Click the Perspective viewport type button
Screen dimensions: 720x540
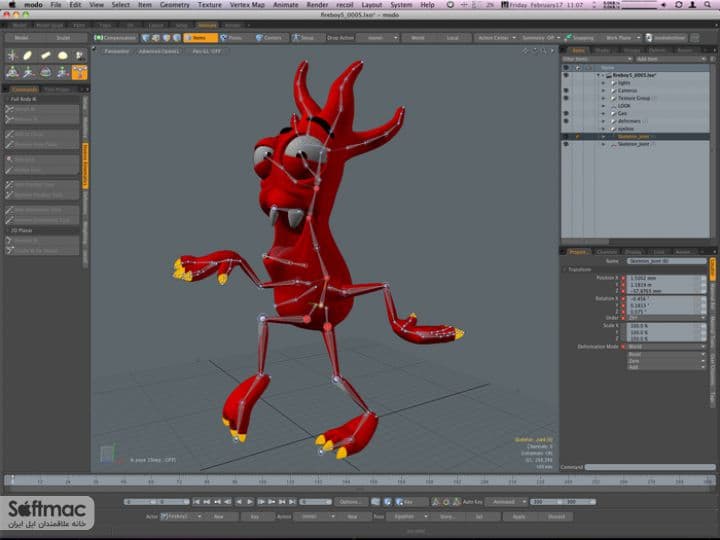pos(117,51)
